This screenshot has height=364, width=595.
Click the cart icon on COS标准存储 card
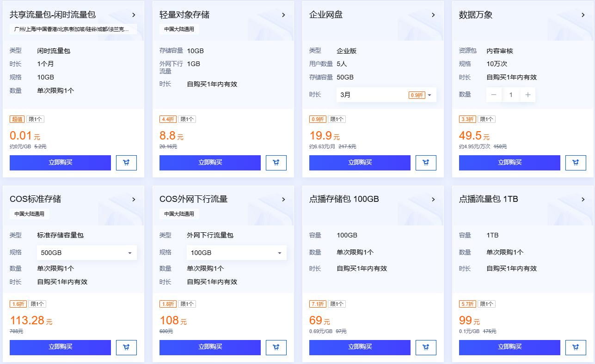coord(126,347)
